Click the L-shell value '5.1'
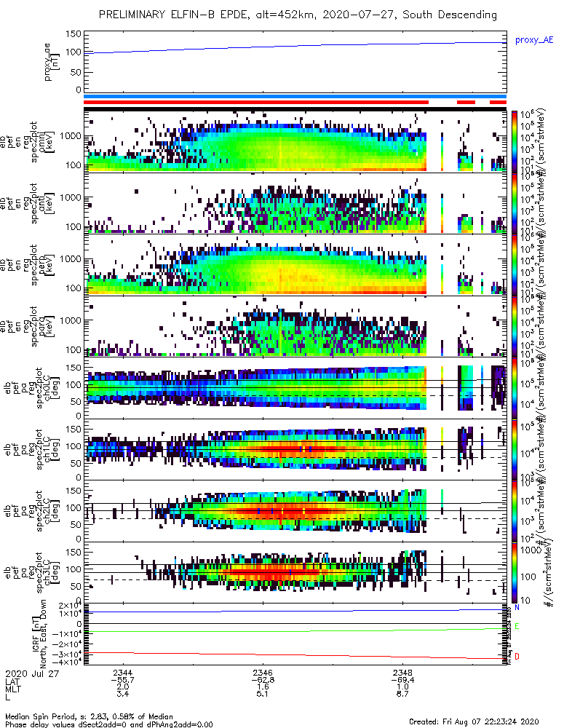This screenshot has height=728, width=564. (263, 694)
